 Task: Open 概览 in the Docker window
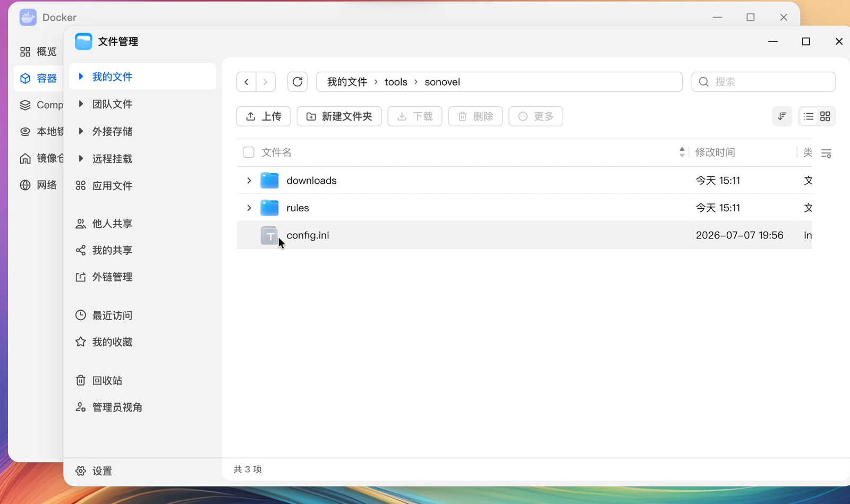click(x=38, y=52)
